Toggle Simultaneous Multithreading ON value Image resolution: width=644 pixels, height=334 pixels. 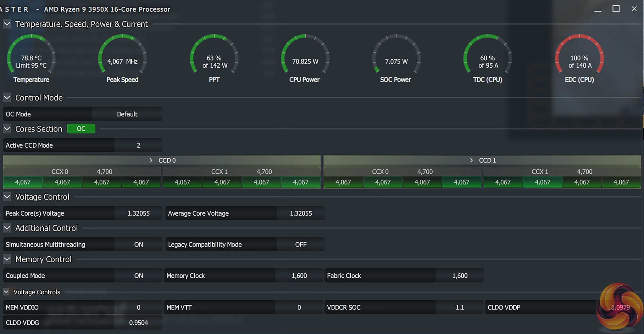(138, 245)
